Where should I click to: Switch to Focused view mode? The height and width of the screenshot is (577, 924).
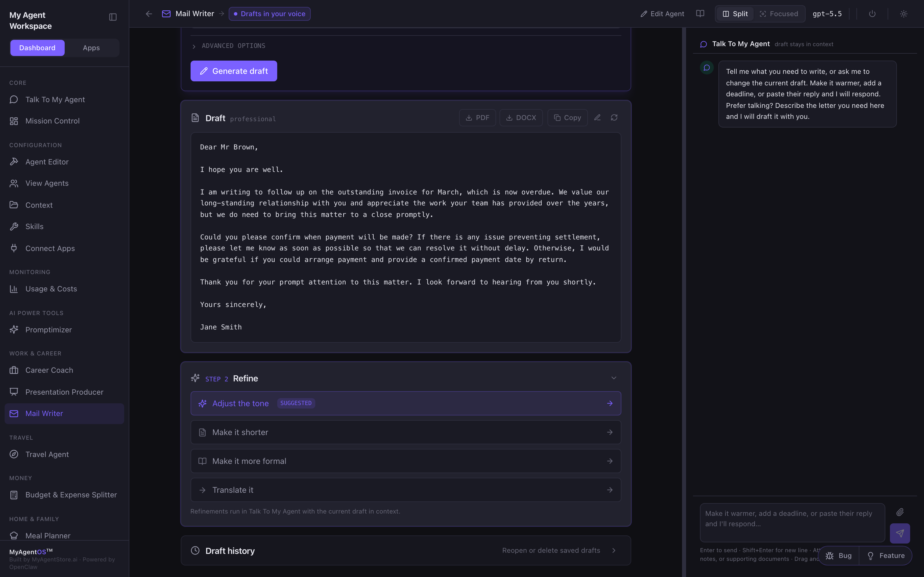[x=779, y=14]
